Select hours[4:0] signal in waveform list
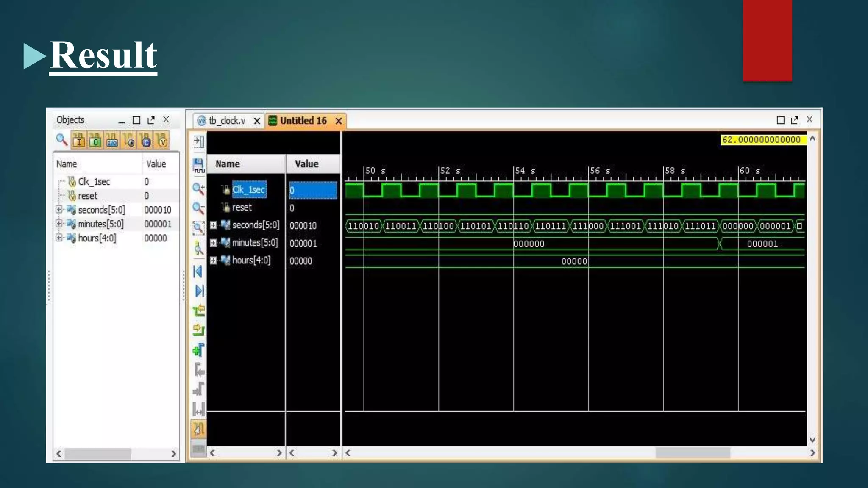 (251, 260)
